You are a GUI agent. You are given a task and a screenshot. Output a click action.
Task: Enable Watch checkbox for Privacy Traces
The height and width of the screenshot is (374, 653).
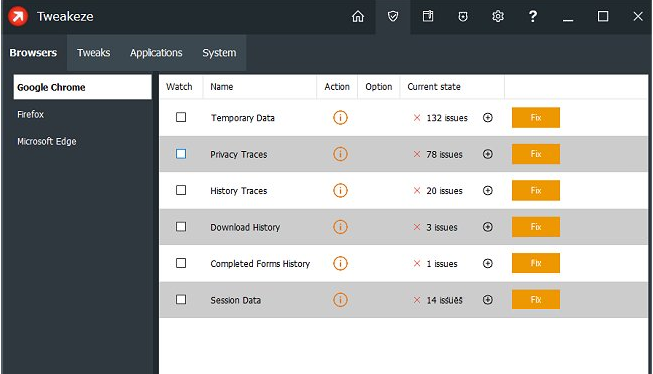tap(181, 154)
